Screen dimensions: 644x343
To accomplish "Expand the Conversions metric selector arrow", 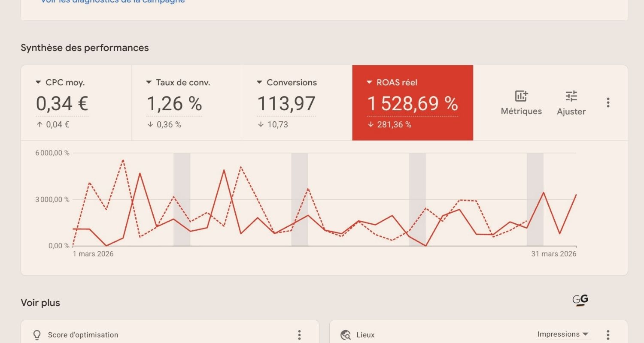I will click(x=259, y=82).
